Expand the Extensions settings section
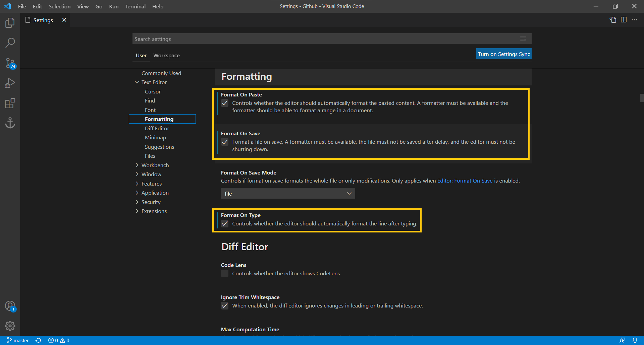644x345 pixels. (137, 211)
